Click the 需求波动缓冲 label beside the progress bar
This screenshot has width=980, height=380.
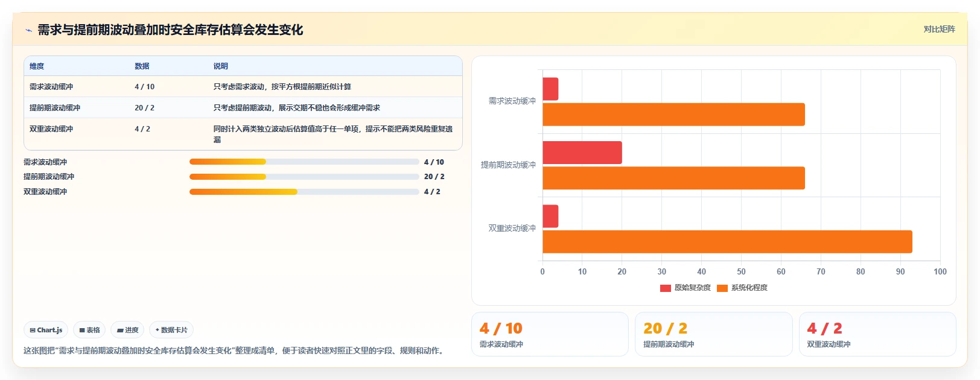tap(45, 162)
